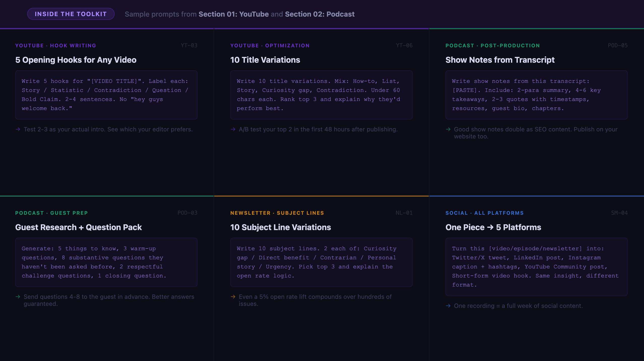
Task: Select the NEWSLETTER · SUBJECT LINES label
Action: point(277,213)
